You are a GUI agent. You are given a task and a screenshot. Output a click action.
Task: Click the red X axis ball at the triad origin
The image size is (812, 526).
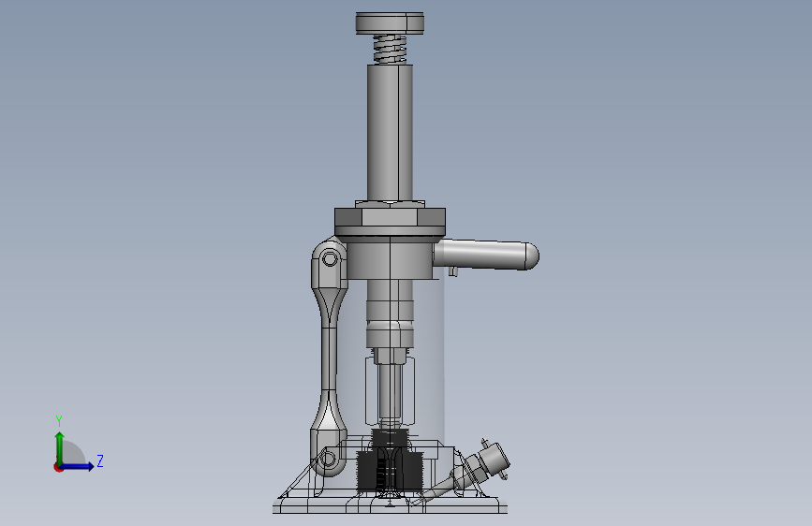click(58, 467)
